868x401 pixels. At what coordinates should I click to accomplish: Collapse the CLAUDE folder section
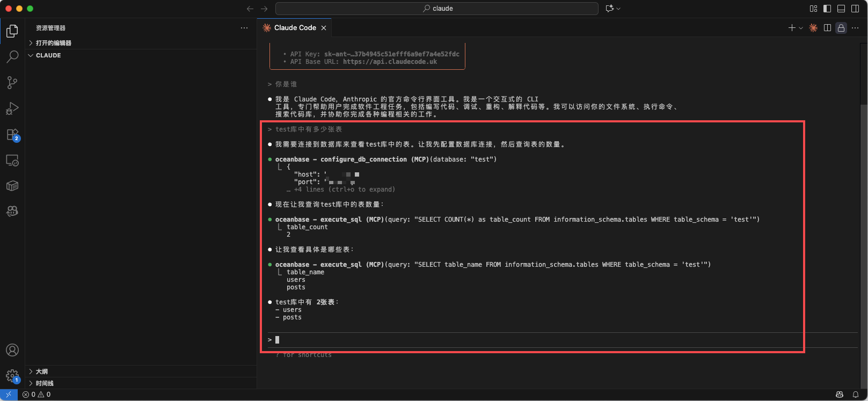click(x=48, y=55)
